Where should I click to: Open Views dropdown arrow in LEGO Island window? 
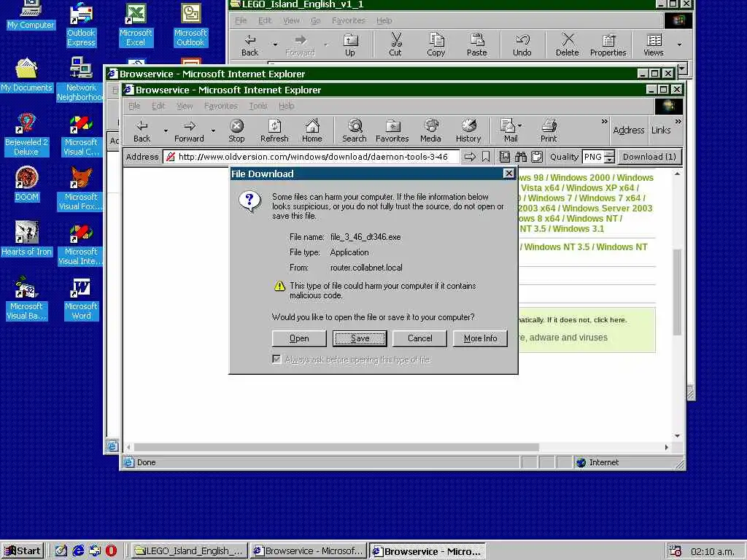[x=679, y=44]
